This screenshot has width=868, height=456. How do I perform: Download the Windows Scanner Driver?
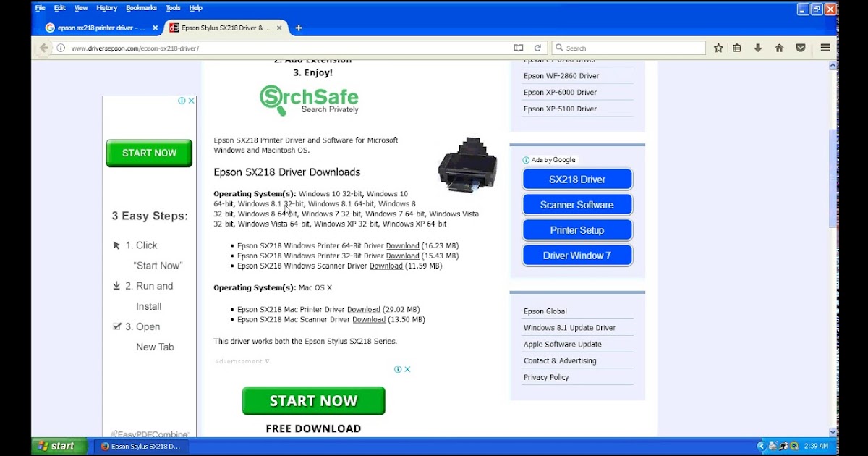(x=386, y=266)
